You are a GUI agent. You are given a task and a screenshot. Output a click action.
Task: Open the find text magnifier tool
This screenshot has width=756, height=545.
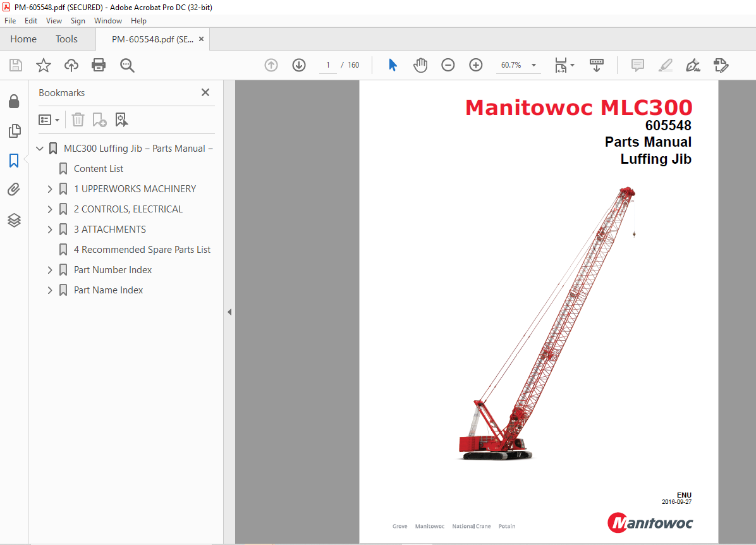pyautogui.click(x=127, y=65)
